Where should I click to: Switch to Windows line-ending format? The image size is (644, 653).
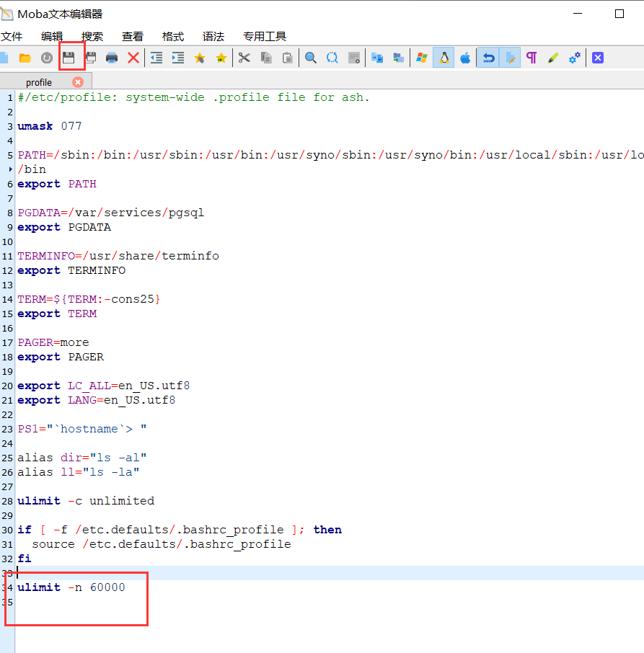[x=422, y=58]
